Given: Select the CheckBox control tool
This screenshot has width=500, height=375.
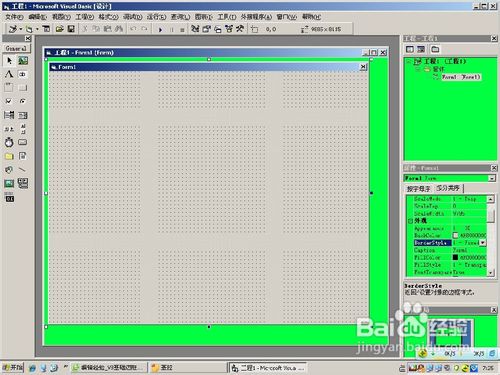Looking at the screenshot, I should pos(9,101).
